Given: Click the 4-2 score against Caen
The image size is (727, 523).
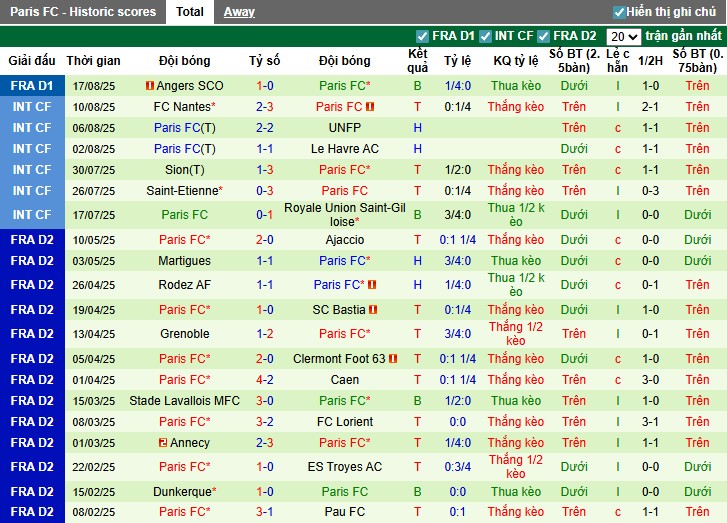Looking at the screenshot, I should (x=264, y=380).
